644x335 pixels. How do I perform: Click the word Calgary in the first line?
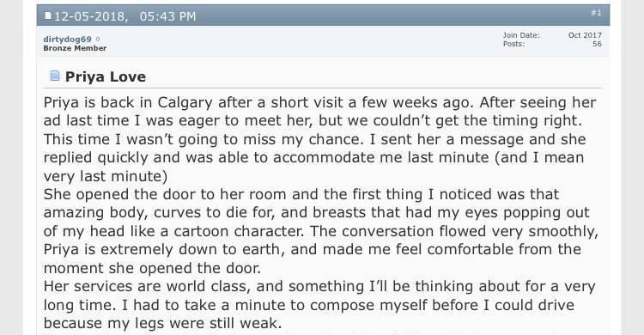[x=185, y=103]
